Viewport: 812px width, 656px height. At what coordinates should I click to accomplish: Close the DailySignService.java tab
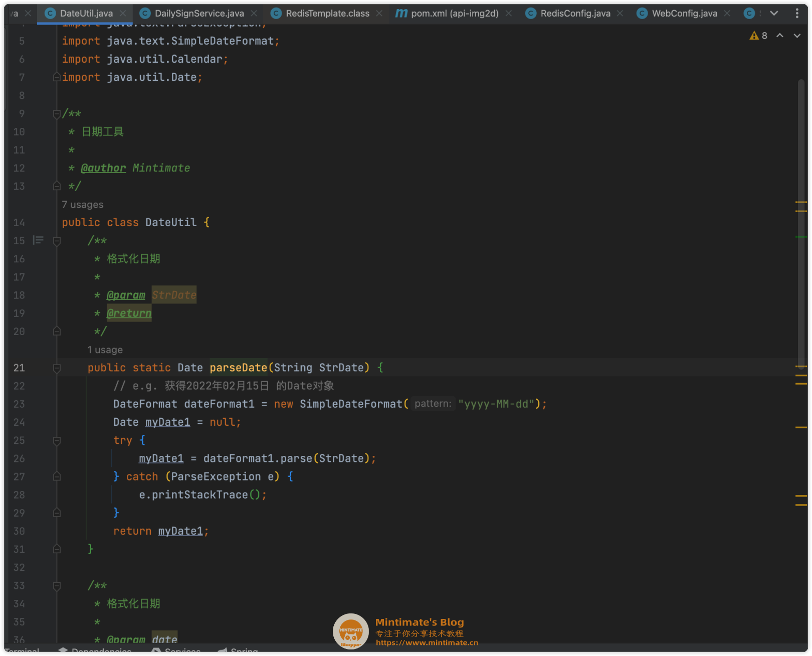tap(254, 14)
